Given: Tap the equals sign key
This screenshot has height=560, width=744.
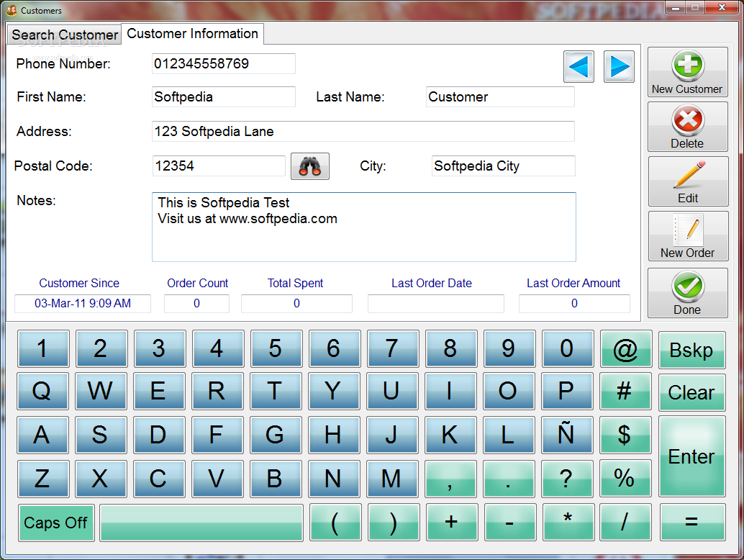Looking at the screenshot, I should [693, 523].
